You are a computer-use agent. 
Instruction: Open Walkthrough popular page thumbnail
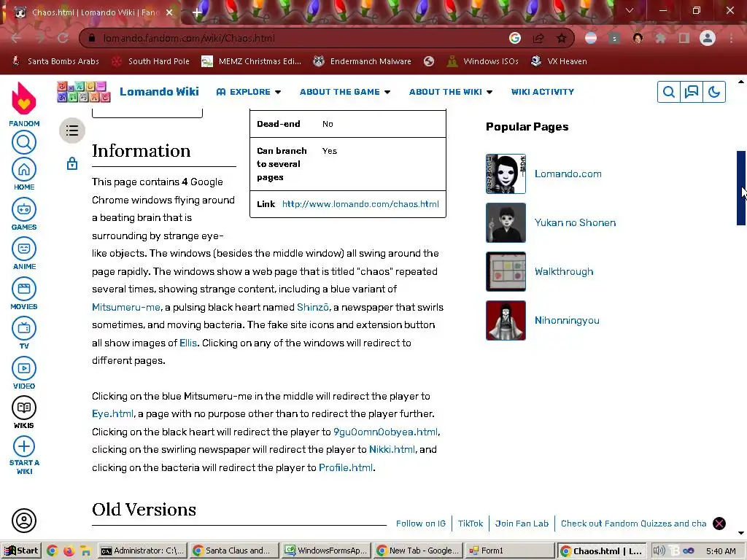coord(506,271)
